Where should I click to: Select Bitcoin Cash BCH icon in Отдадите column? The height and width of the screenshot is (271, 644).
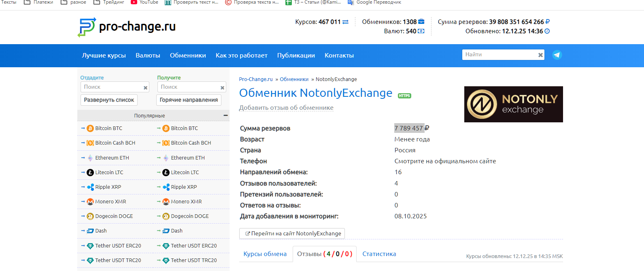tap(90, 143)
